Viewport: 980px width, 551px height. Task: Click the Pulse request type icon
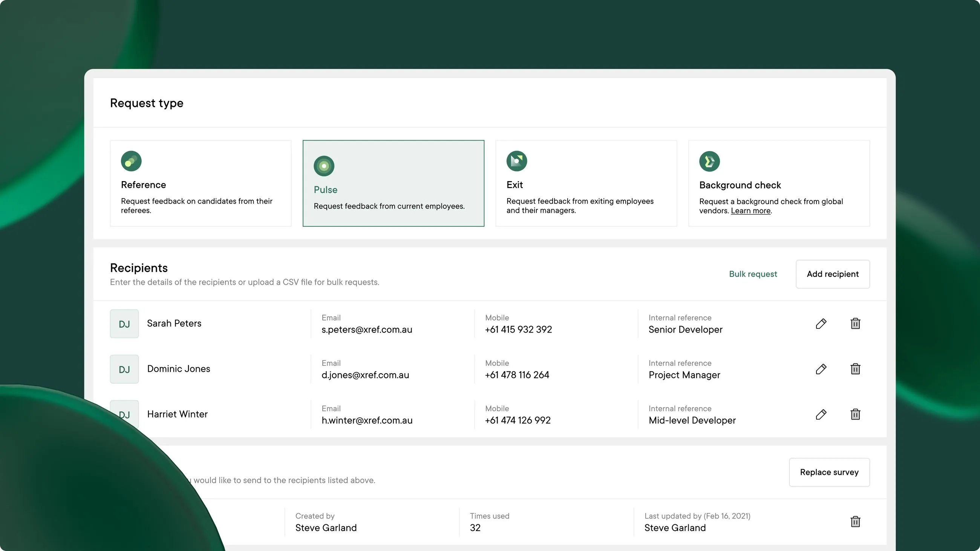tap(324, 166)
